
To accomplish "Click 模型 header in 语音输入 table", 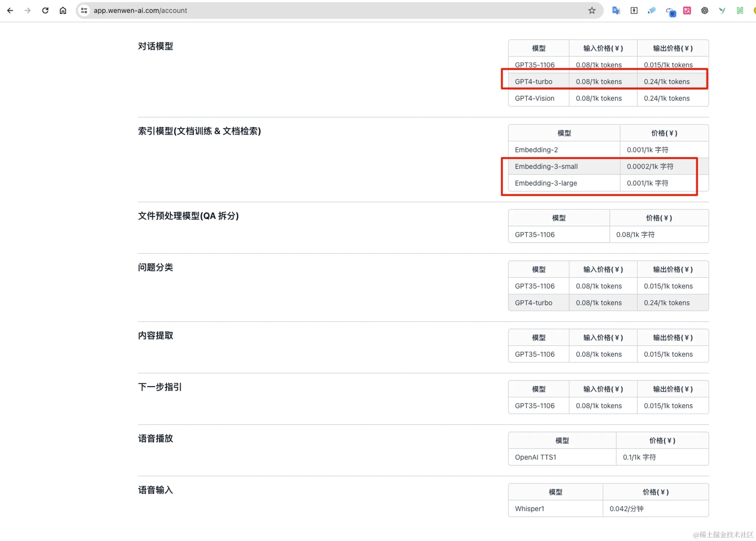I will point(555,492).
